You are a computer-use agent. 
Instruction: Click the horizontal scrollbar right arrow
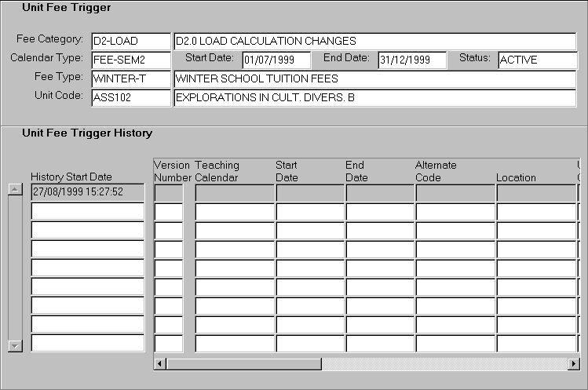pyautogui.click(x=573, y=364)
